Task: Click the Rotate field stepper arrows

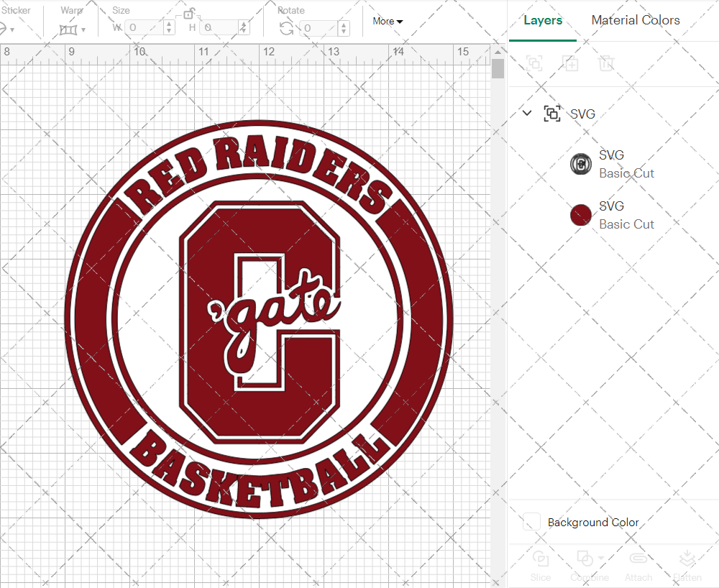Action: [344, 28]
